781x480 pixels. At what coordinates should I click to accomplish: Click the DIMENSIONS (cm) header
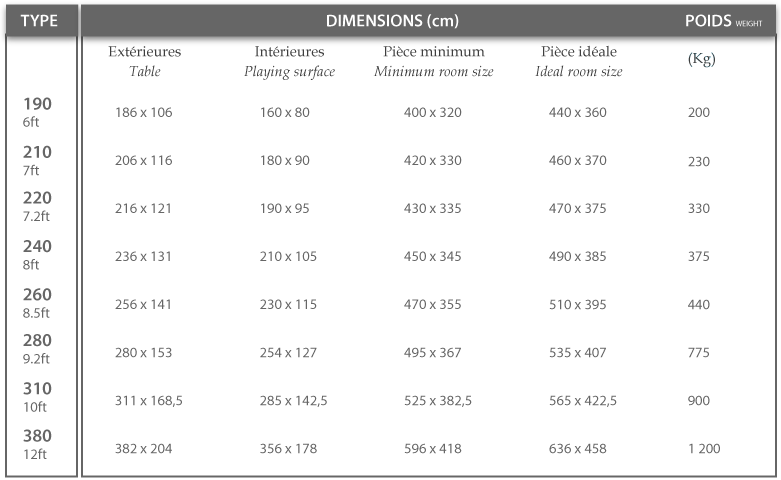[392, 21]
